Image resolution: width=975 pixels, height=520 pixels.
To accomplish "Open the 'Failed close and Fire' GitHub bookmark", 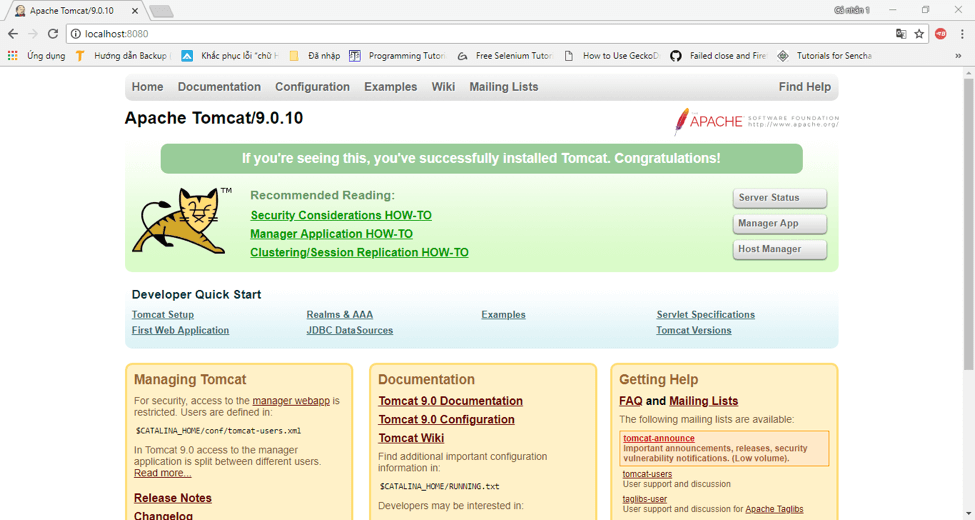I will [719, 55].
